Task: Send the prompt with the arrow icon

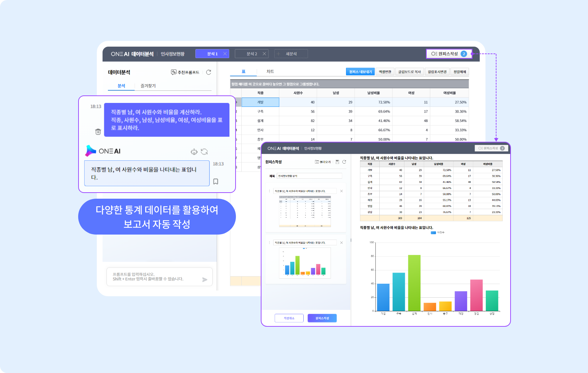Action: coord(205,279)
